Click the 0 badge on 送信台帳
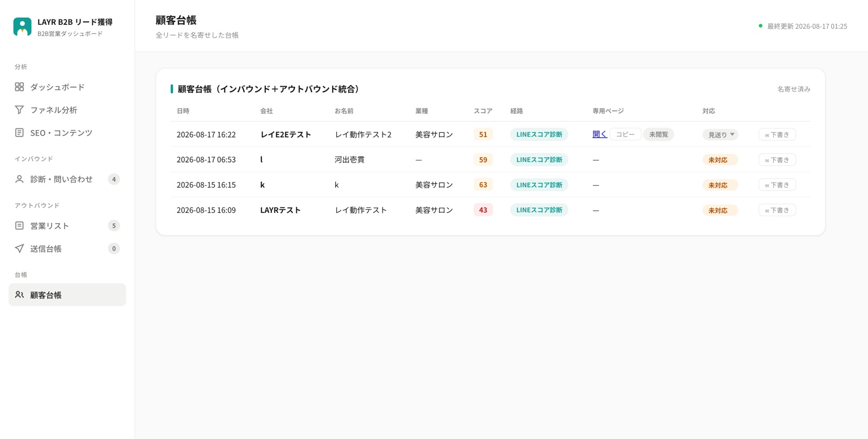 pyautogui.click(x=114, y=248)
